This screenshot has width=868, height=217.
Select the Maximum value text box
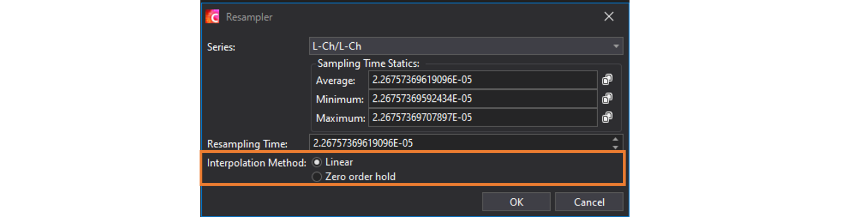tap(483, 117)
